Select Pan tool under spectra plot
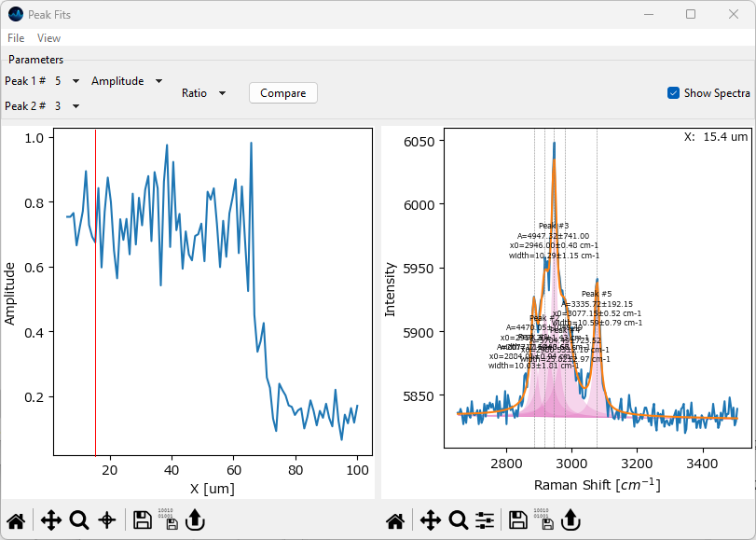 [431, 520]
